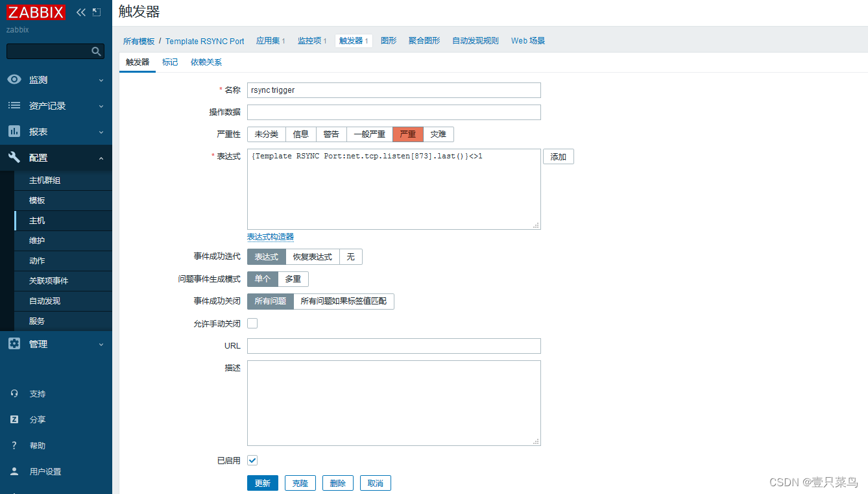Click the 克隆 button
The width and height of the screenshot is (868, 494).
[x=300, y=483]
